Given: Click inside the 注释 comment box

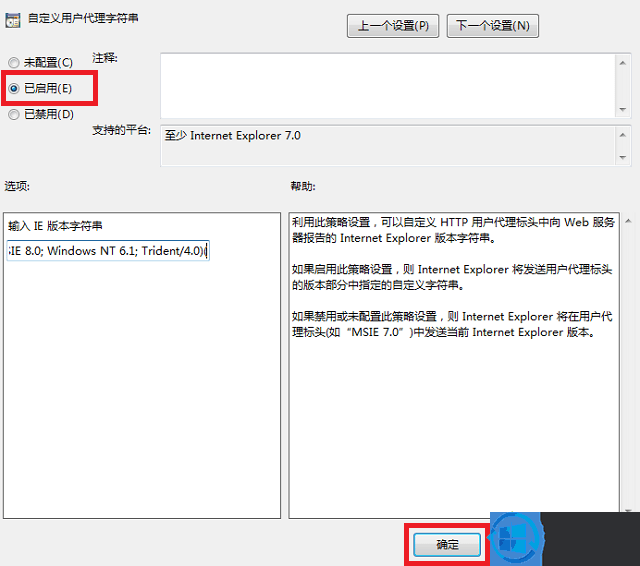Looking at the screenshot, I should click(x=388, y=86).
